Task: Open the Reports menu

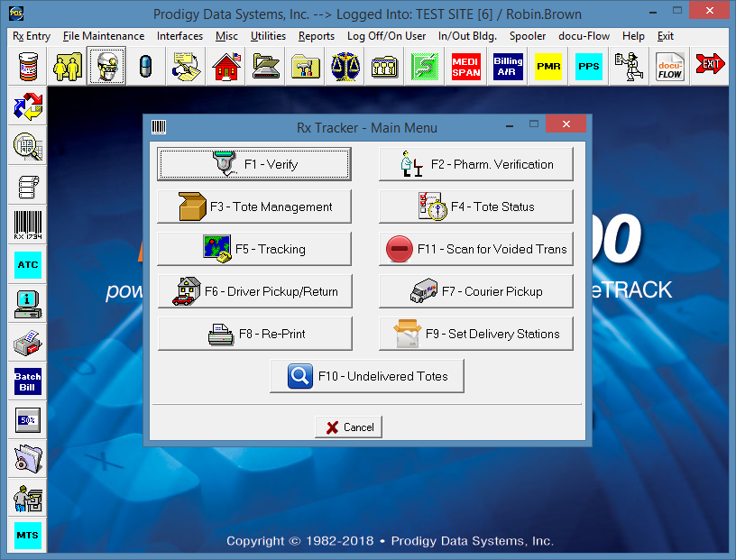Action: tap(317, 36)
